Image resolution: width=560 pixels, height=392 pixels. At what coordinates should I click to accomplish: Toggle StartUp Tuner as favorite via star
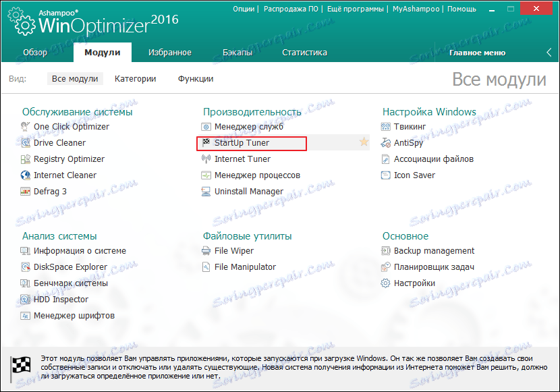(x=364, y=142)
